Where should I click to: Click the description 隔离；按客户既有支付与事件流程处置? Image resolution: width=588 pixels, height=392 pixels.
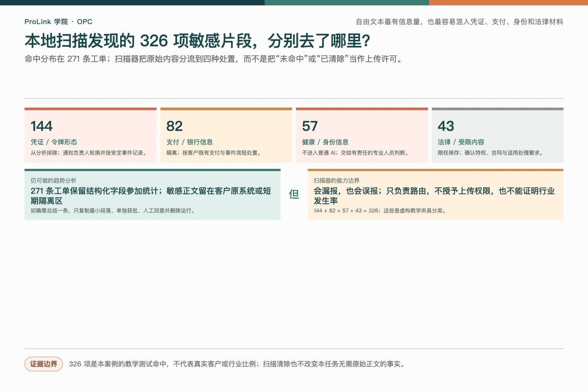pyautogui.click(x=214, y=153)
